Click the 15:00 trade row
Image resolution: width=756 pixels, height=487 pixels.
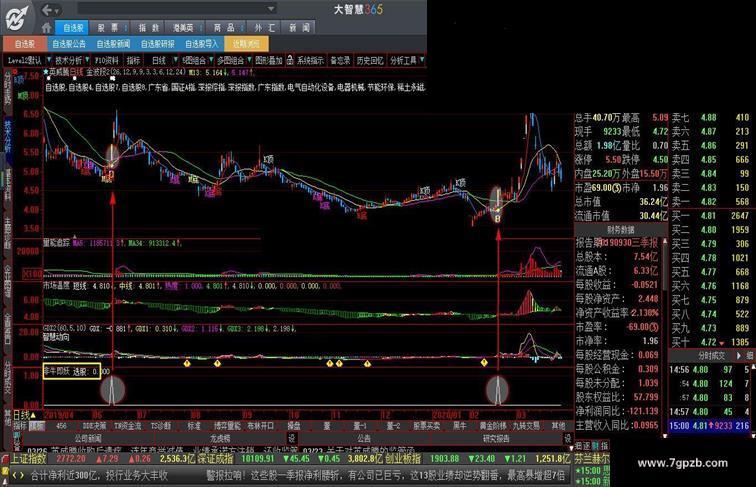pos(708,426)
